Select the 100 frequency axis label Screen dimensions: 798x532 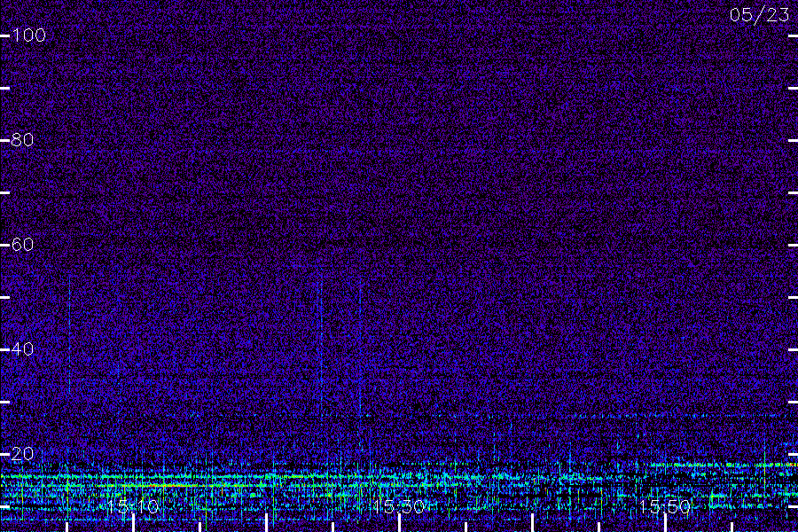pyautogui.click(x=28, y=35)
